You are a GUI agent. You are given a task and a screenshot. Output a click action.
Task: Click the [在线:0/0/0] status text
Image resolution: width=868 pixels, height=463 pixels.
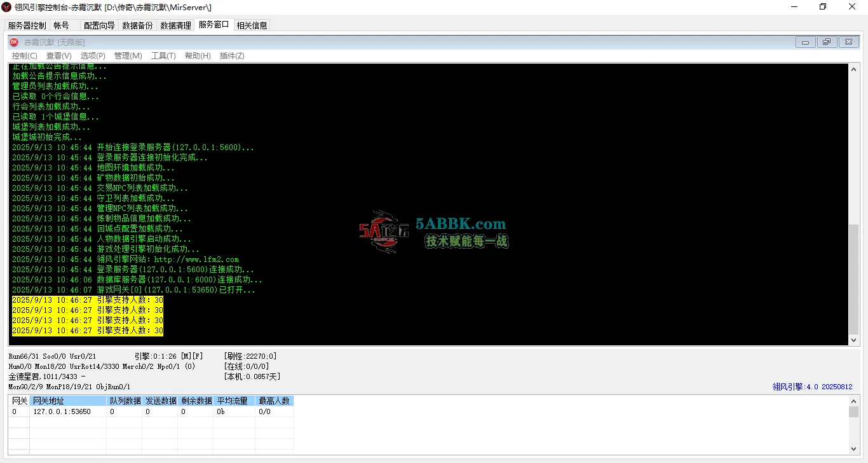(x=247, y=366)
